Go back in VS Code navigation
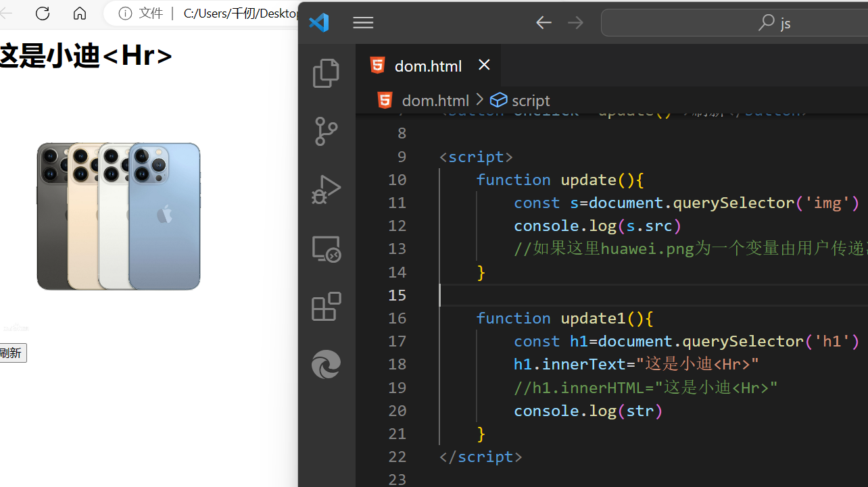Screen dimensions: 868x487 pyautogui.click(x=544, y=22)
